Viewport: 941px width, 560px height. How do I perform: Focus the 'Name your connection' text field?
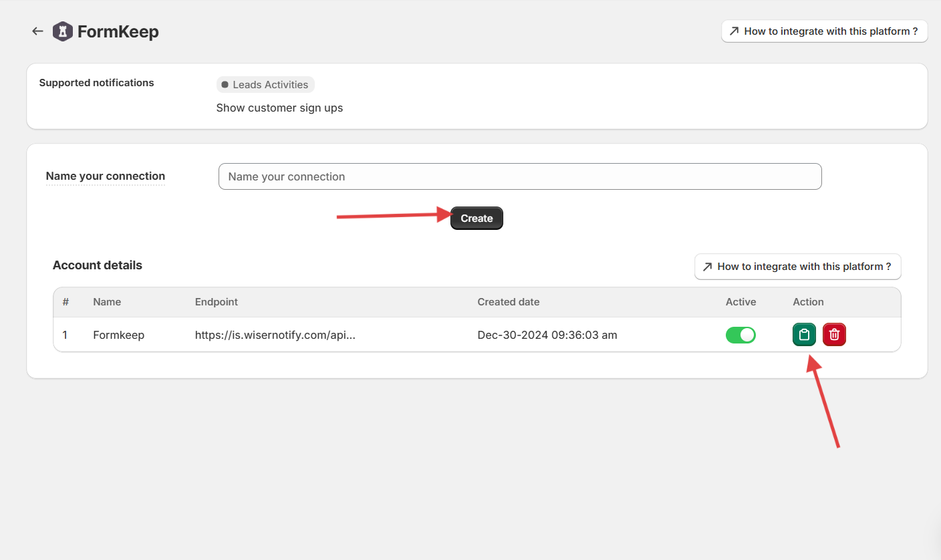point(519,176)
